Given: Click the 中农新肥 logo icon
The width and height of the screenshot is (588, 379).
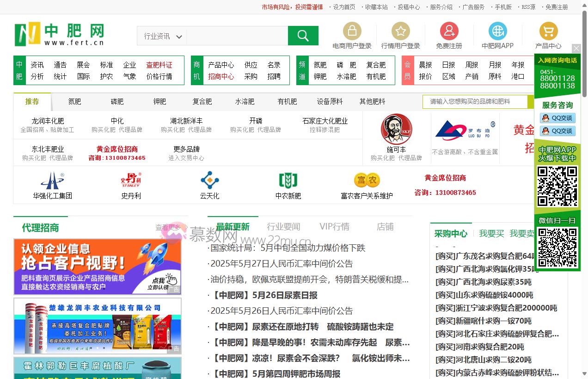Looking at the screenshot, I should [x=288, y=180].
